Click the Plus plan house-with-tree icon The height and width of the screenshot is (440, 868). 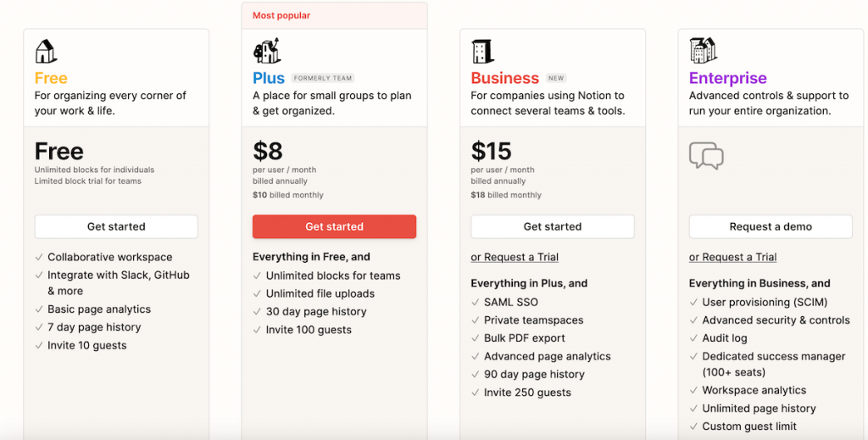point(266,51)
